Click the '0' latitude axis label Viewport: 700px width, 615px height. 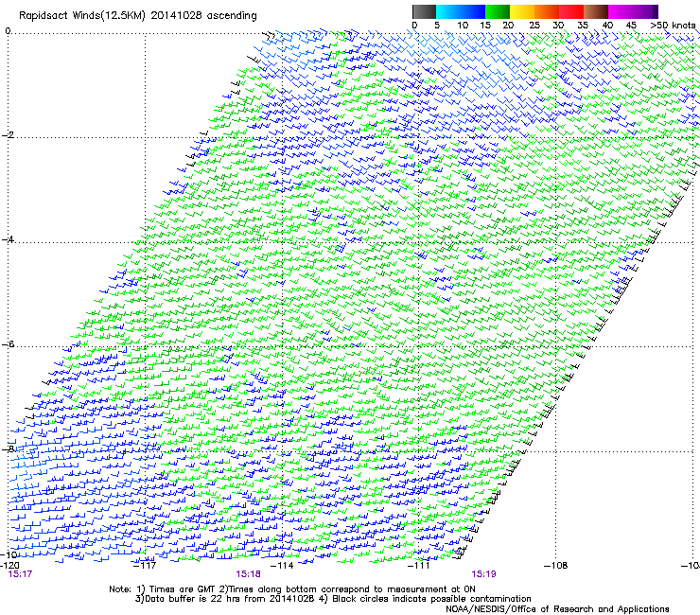[8, 31]
